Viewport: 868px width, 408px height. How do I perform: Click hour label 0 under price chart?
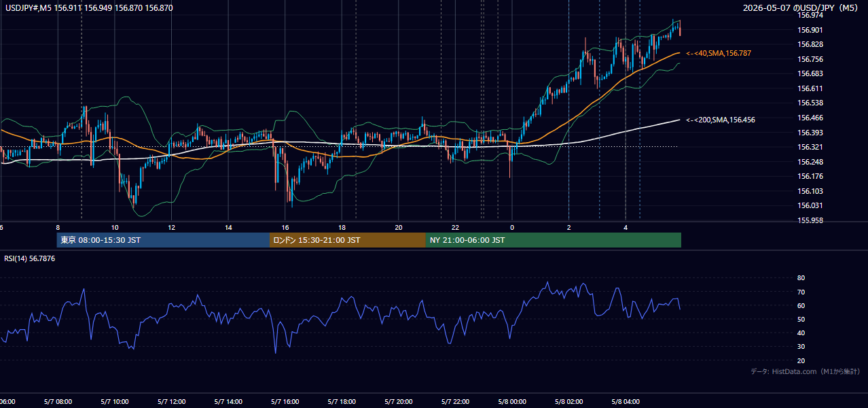pos(512,227)
